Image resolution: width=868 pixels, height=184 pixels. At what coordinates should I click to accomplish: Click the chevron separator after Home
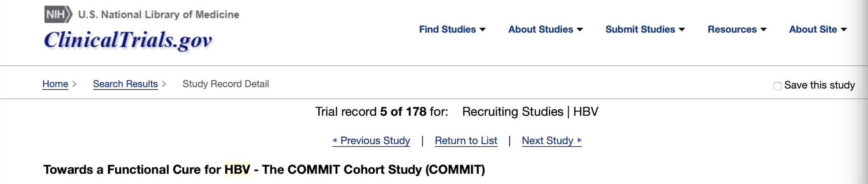75,84
